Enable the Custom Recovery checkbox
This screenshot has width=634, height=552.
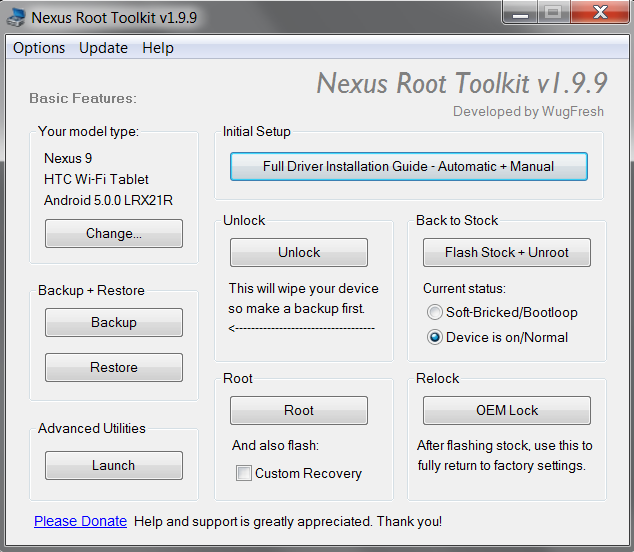(x=244, y=473)
